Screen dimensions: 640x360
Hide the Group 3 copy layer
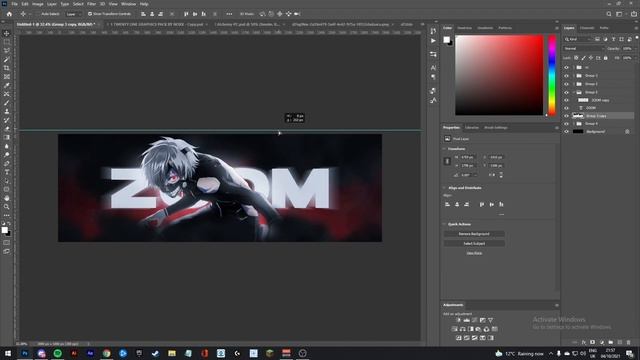(566, 116)
